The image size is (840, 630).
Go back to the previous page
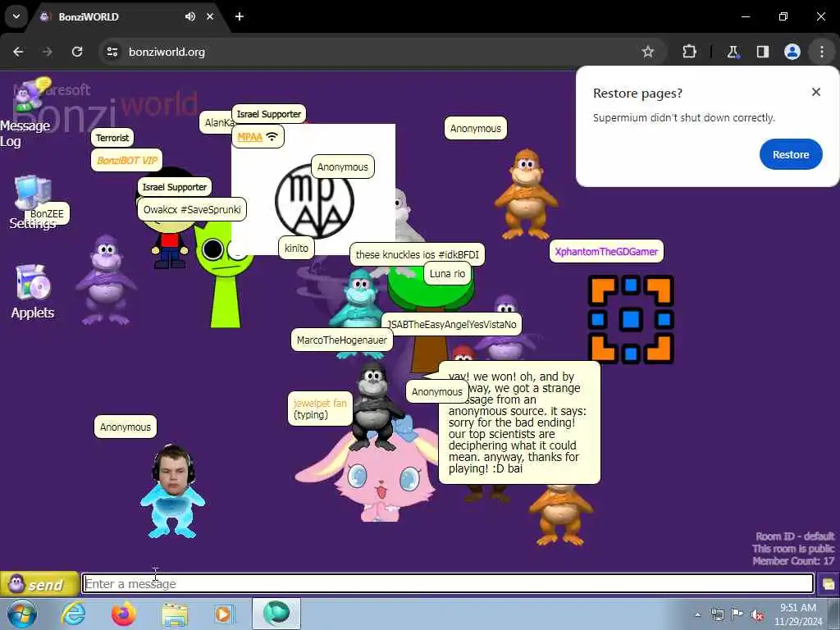point(18,52)
